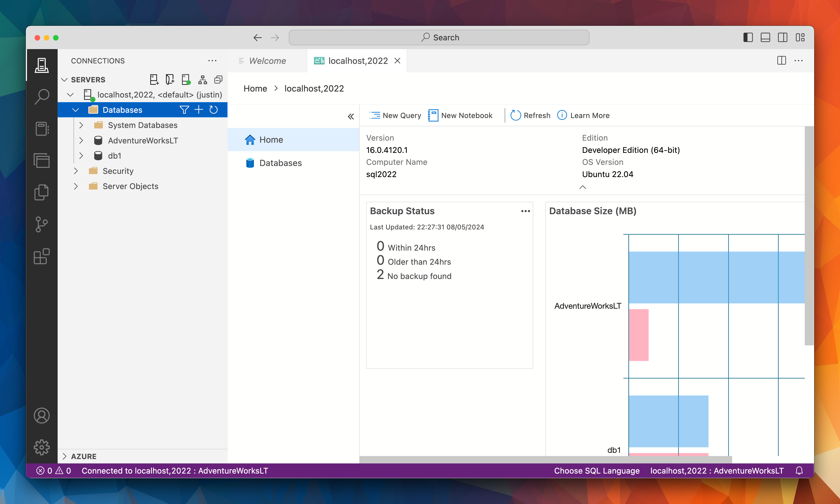Click the Learn More button
Image resolution: width=840 pixels, height=504 pixels.
click(x=583, y=116)
